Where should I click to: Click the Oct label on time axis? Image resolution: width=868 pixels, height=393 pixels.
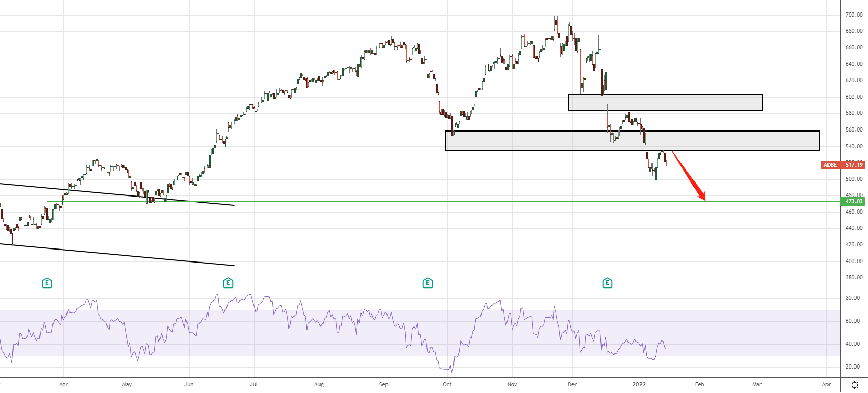click(447, 385)
